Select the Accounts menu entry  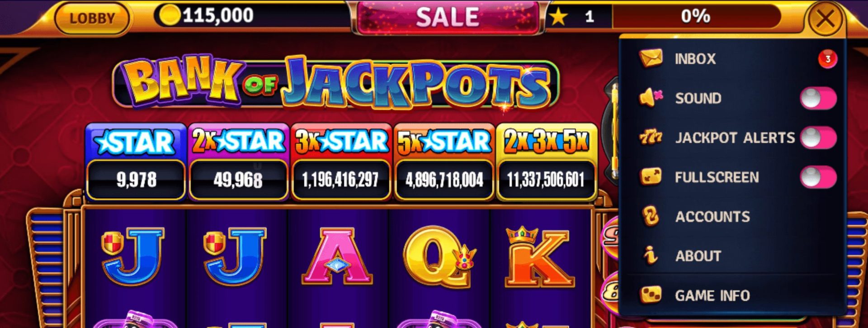(732, 216)
